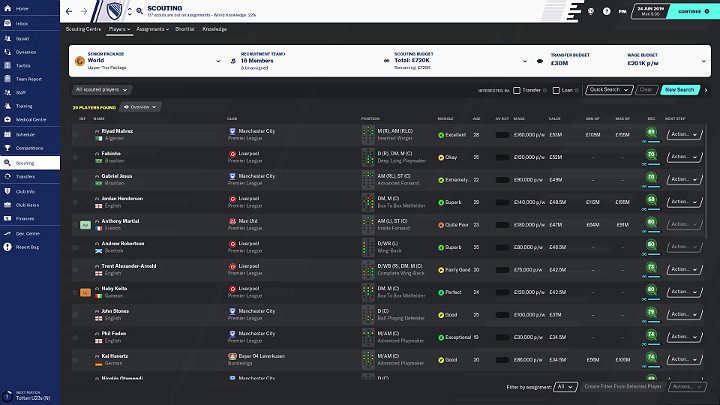Expand the Overview view dropdown
The image size is (720, 405).
142,106
